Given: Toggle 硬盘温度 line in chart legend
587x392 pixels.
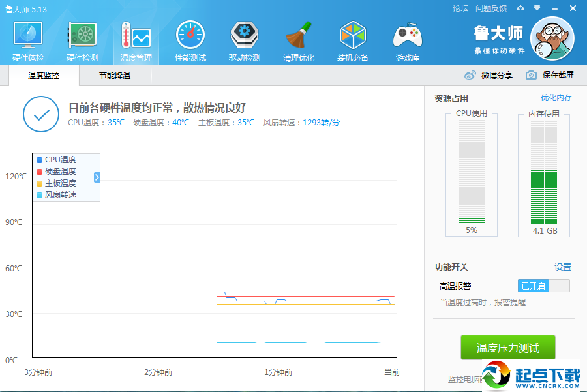Looking at the screenshot, I should [60, 172].
